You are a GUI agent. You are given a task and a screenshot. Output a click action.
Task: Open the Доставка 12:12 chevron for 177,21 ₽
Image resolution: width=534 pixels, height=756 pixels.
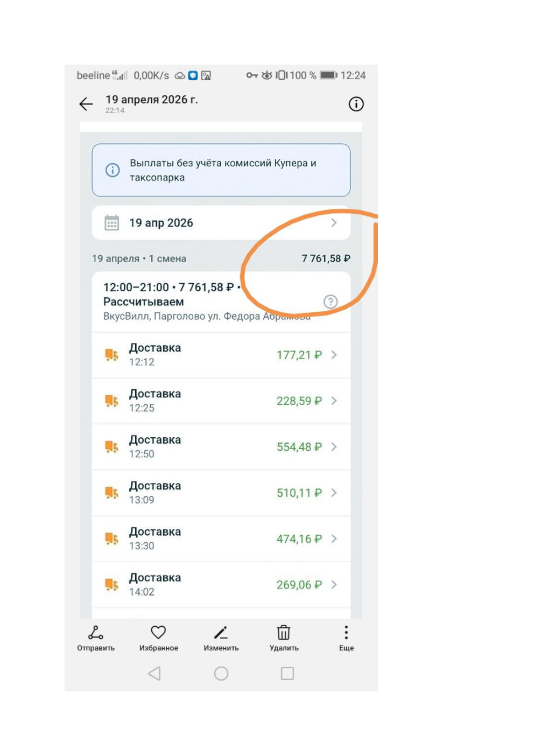(334, 355)
